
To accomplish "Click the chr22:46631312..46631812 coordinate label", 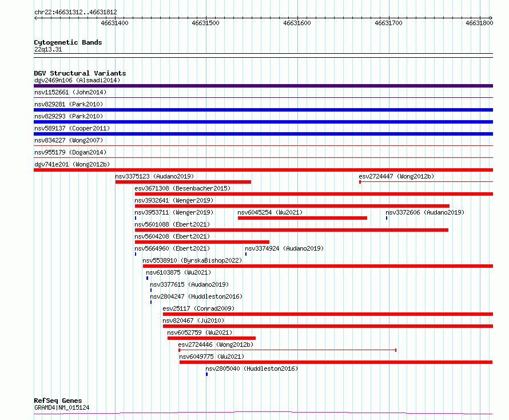I will click(75, 13).
